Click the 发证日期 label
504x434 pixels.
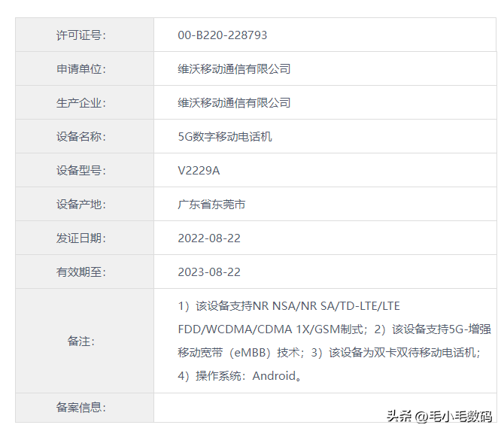(81, 238)
